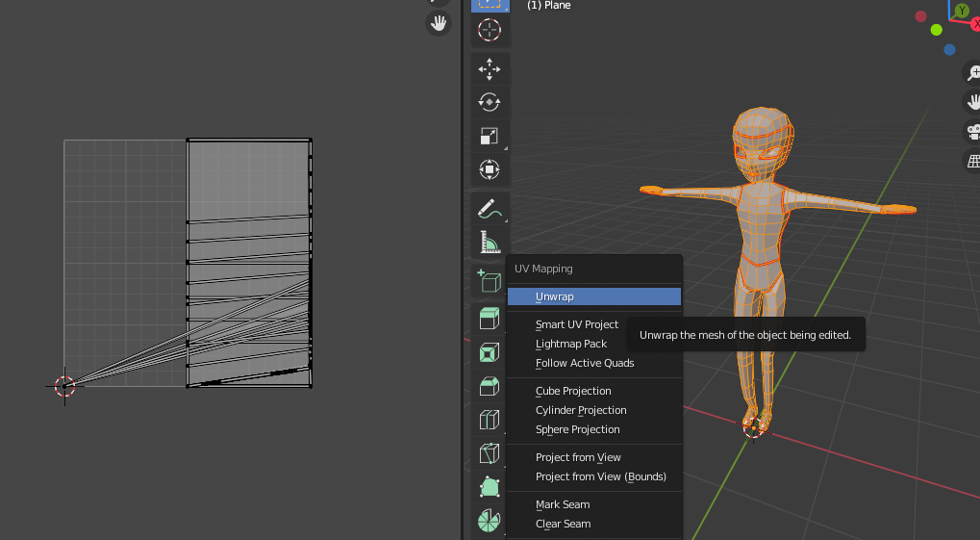Choose Unwrap from UV Mapping menu
Screen dimensions: 980x540
coord(594,296)
